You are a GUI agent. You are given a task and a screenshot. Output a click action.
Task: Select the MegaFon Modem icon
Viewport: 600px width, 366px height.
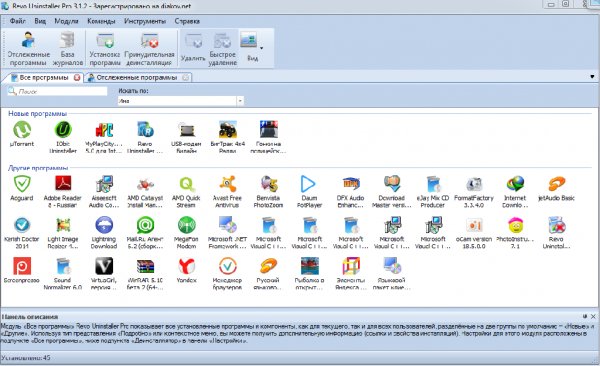point(186,225)
